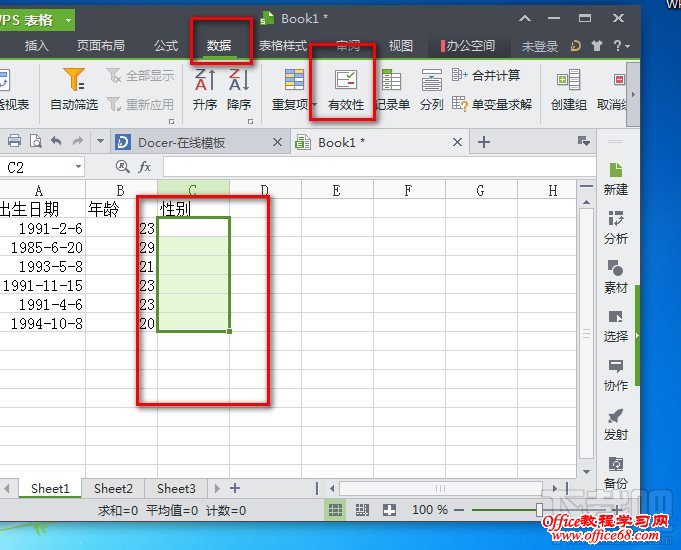Image resolution: width=681 pixels, height=550 pixels.
Task: Open the 公式 ribbon tab
Action: 166,46
